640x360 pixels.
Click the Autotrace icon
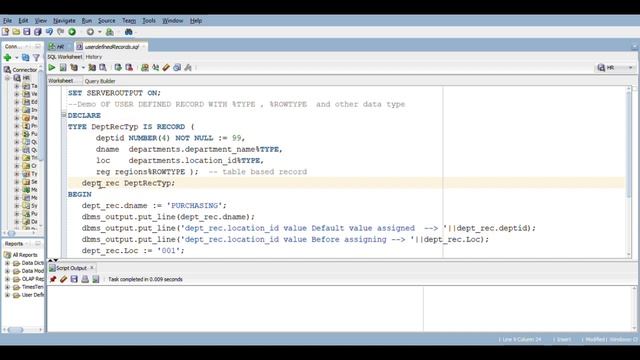click(x=92, y=67)
